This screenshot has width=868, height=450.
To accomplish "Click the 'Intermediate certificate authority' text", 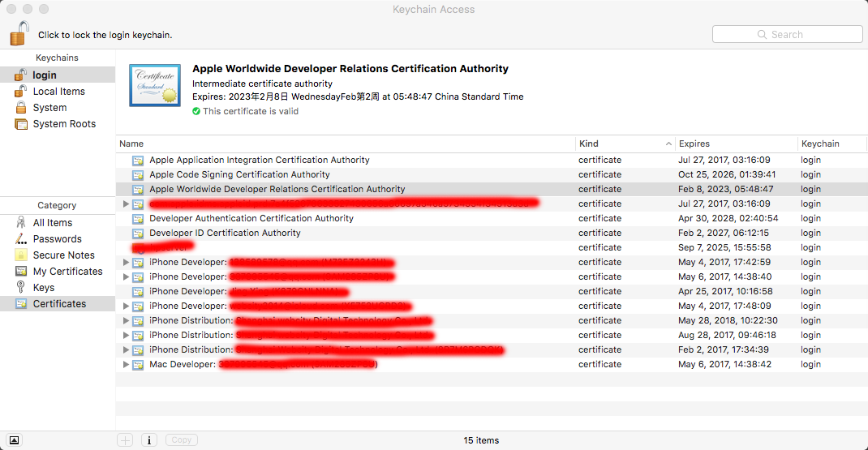I will pos(262,84).
